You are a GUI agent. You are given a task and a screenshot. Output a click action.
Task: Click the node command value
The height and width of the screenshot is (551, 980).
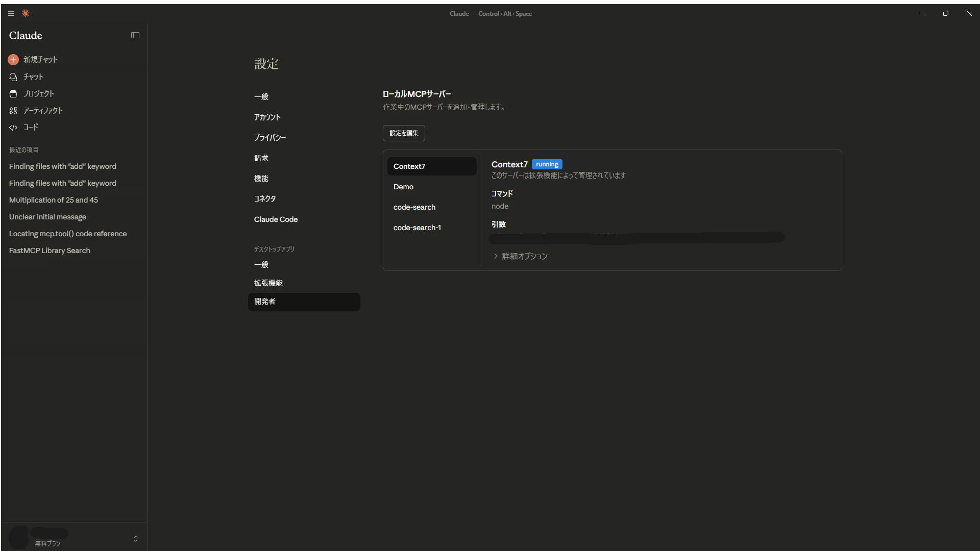click(500, 206)
